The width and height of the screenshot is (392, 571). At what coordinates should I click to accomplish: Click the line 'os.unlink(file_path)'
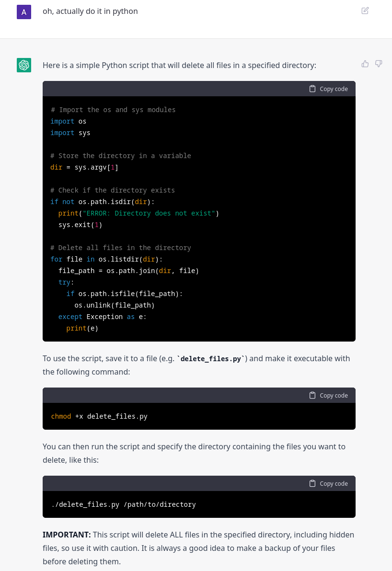[x=115, y=305]
